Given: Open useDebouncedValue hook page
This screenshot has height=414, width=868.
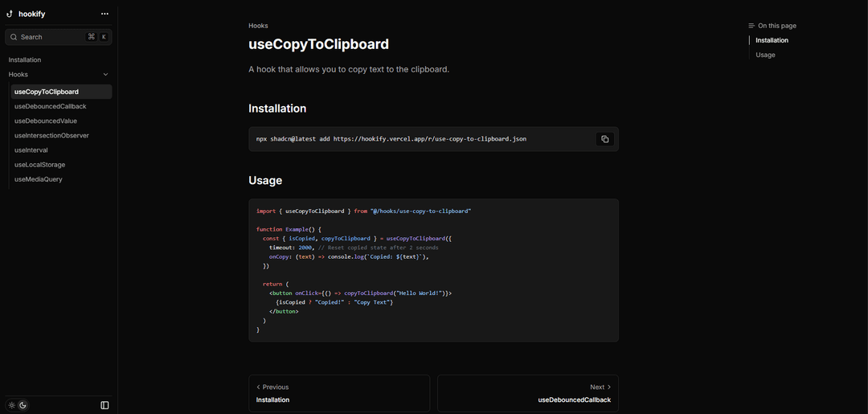Looking at the screenshot, I should click(46, 121).
